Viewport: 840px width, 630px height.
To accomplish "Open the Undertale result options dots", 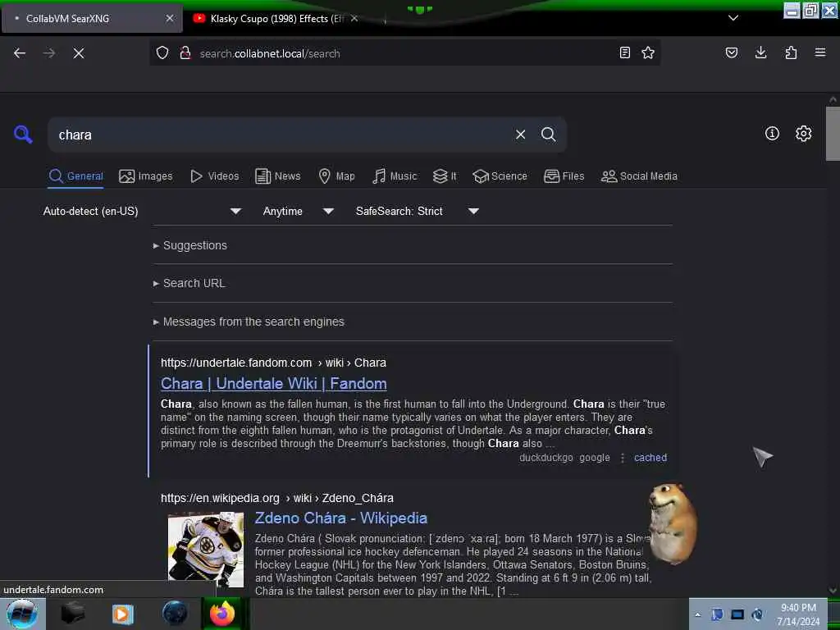I will [622, 458].
